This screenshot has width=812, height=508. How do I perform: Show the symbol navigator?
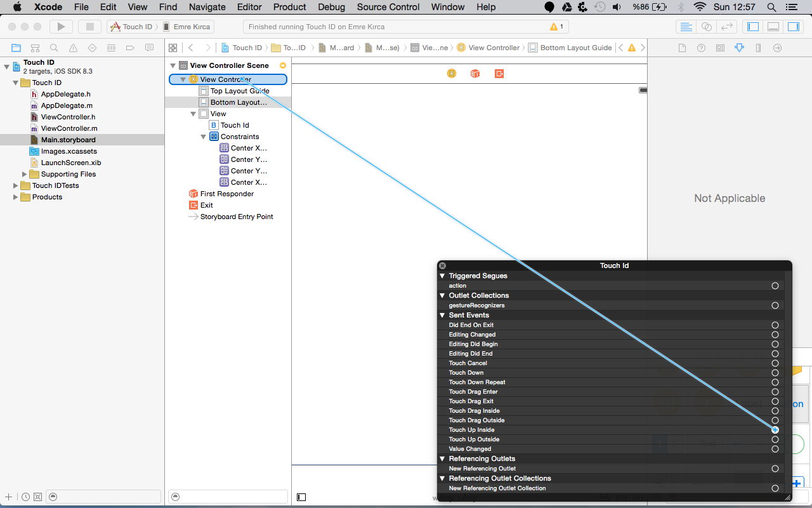pos(35,48)
